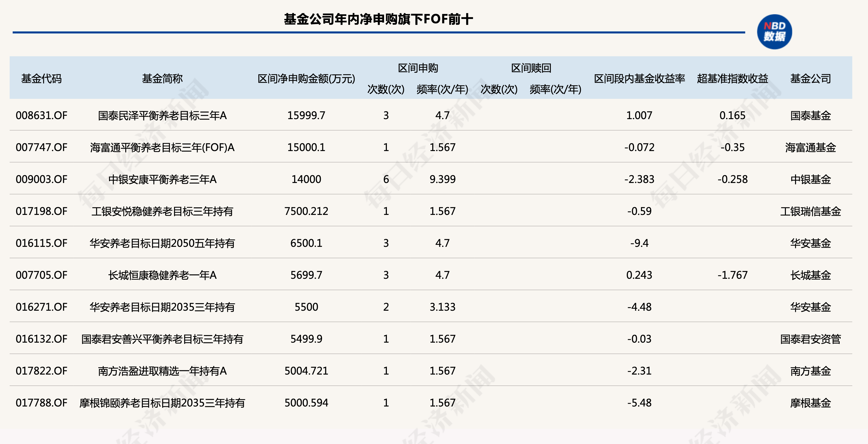
Task: Click the 5500 net subscription amount
Action: pos(306,307)
